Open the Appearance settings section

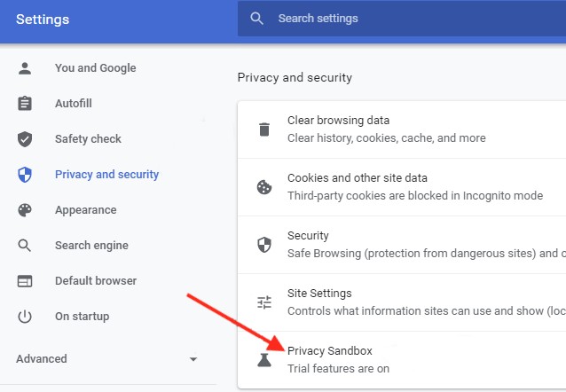[x=86, y=209]
